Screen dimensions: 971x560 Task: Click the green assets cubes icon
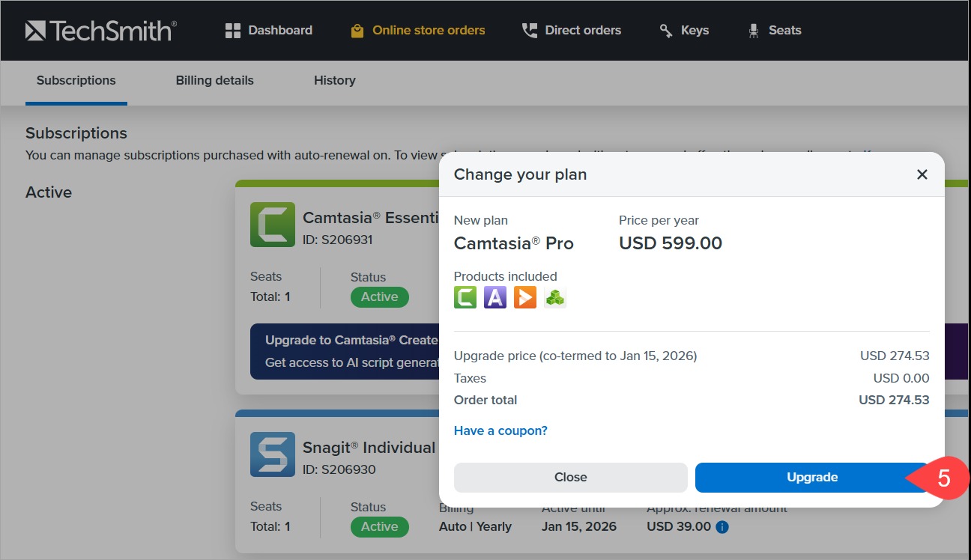point(555,297)
